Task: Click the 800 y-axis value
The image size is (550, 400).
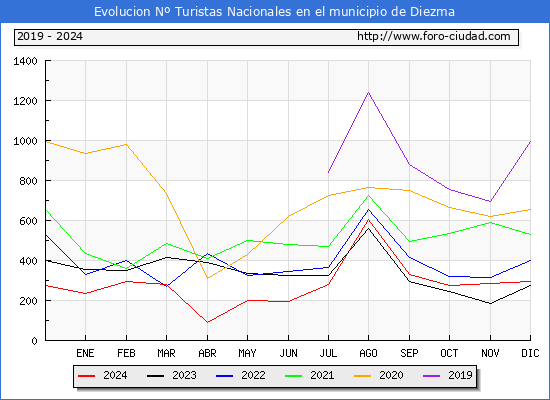Action: click(x=28, y=181)
